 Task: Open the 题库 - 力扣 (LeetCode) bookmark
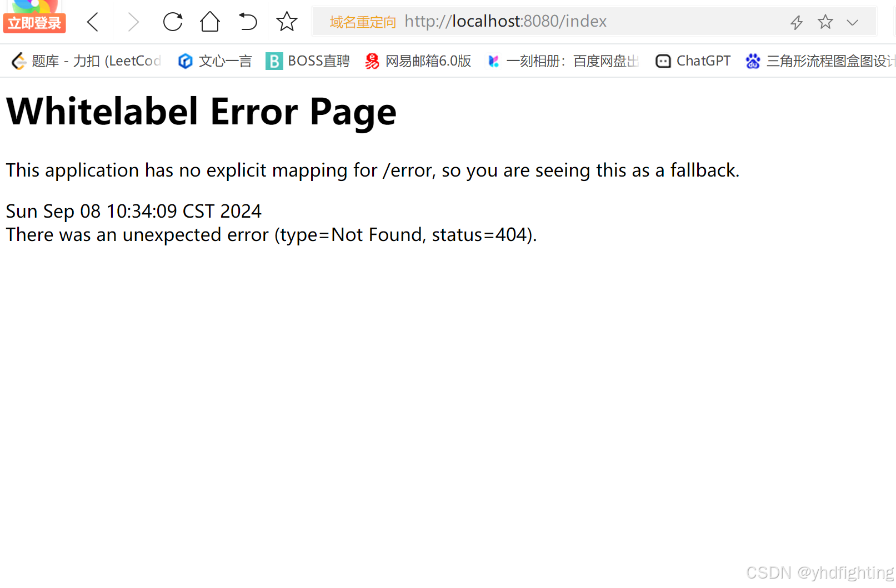tap(86, 61)
